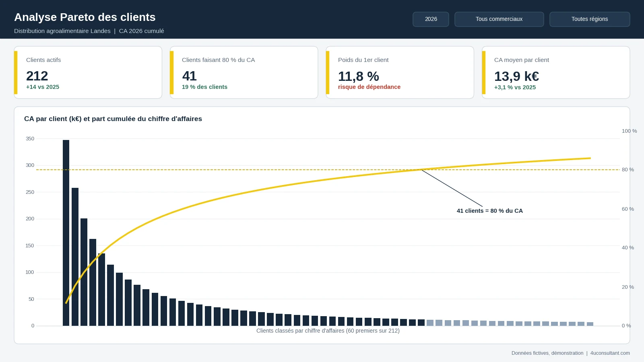Click the 'Distribution agroalimentaire Landes' subtitle
This screenshot has height=362, width=644.
62,31
